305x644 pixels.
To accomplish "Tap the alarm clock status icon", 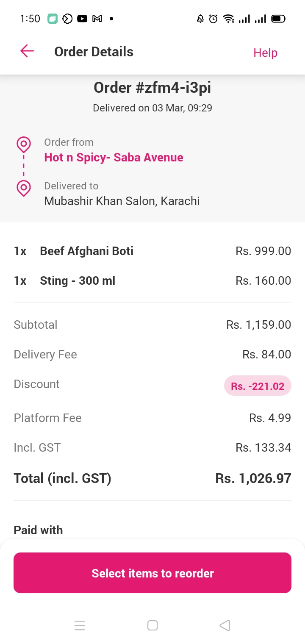I will [213, 19].
